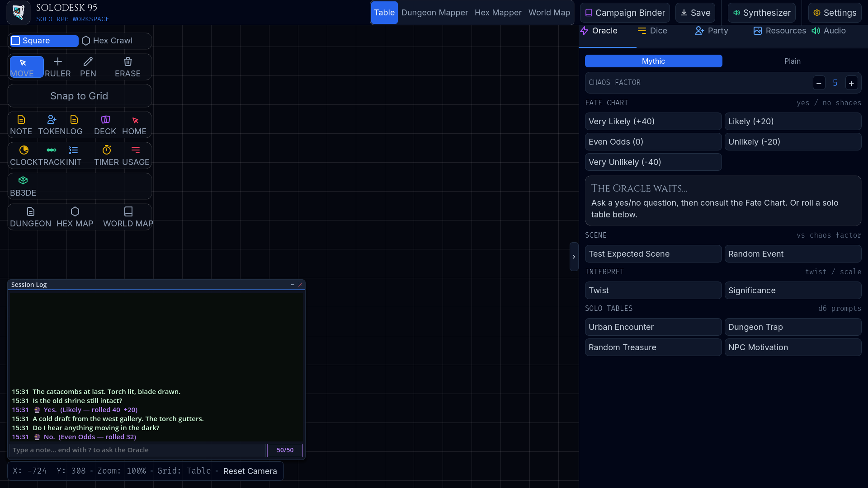
Task: Focus the Session Log note input
Action: click(x=137, y=450)
